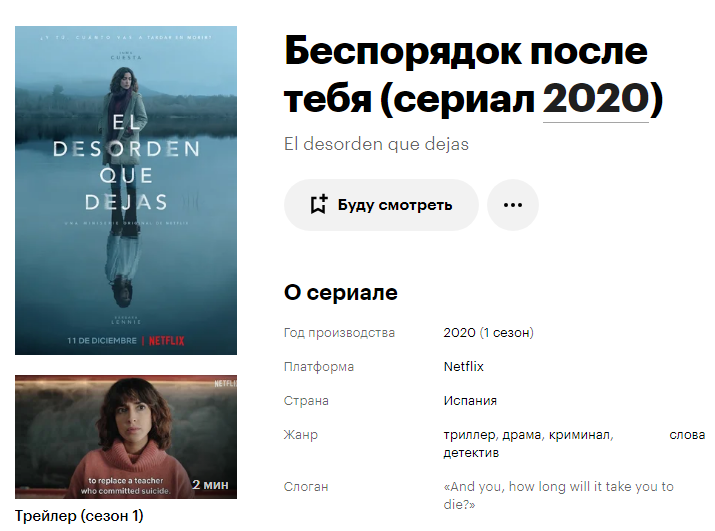This screenshot has width=715, height=531.
Task: Open the Netflix platform link
Action: pos(463,366)
